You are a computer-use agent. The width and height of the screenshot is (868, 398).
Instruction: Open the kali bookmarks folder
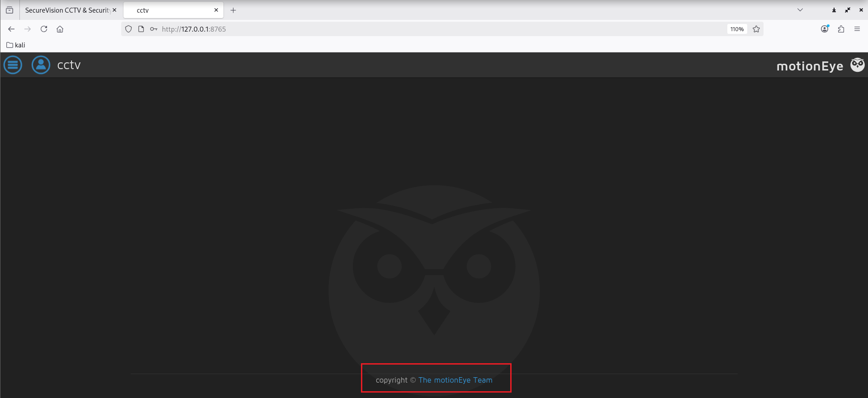click(x=16, y=45)
